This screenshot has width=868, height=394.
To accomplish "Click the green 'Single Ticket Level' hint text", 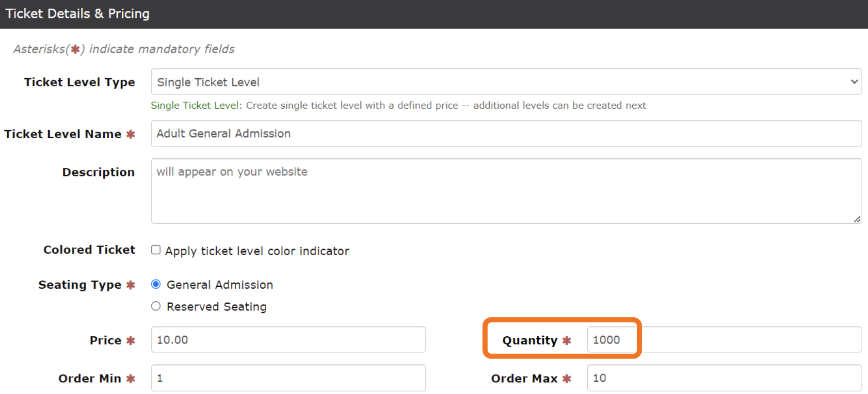I will tap(194, 105).
